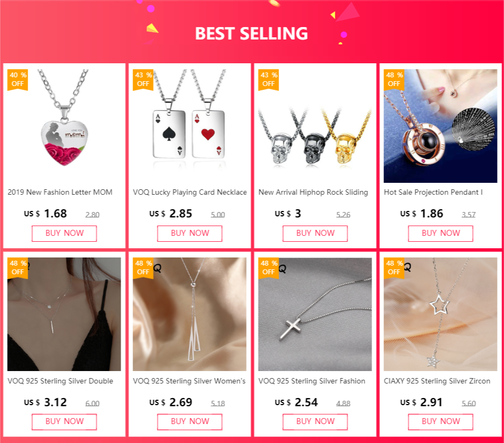The width and height of the screenshot is (504, 443).
Task: Click BUY NOW under VOQ Lucky Playing Card
Action: pos(190,233)
